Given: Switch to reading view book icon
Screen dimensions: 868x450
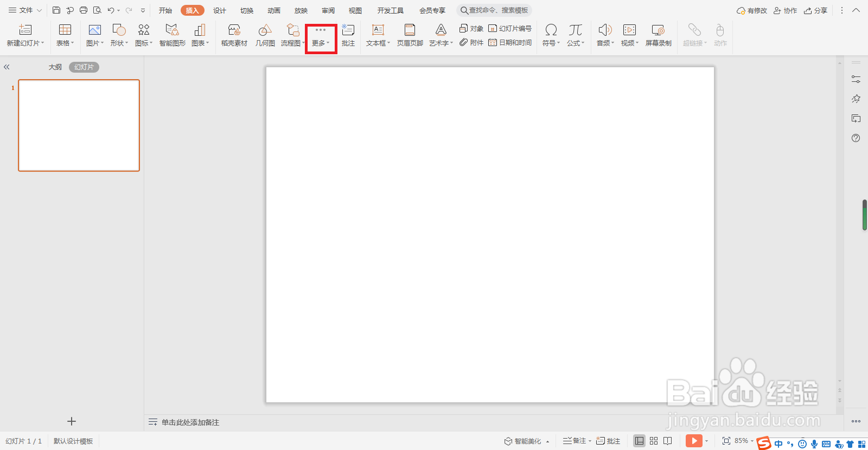Looking at the screenshot, I should [x=668, y=441].
